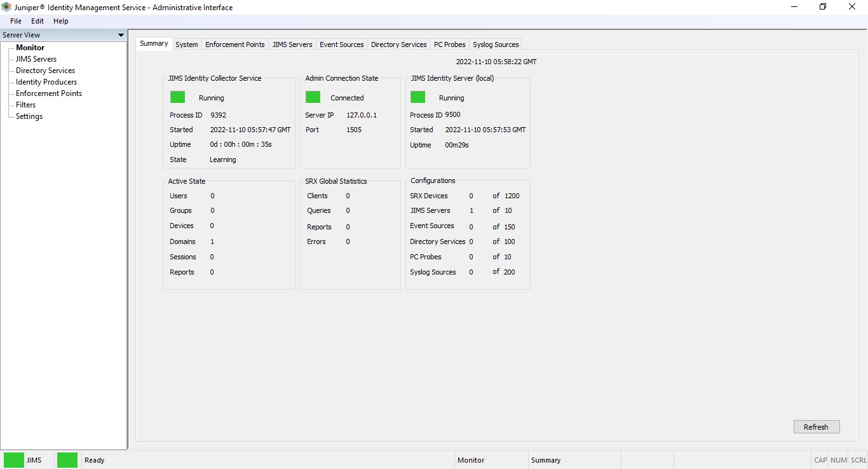This screenshot has width=868, height=469.
Task: Click the Monitor status bar entry
Action: click(471, 460)
